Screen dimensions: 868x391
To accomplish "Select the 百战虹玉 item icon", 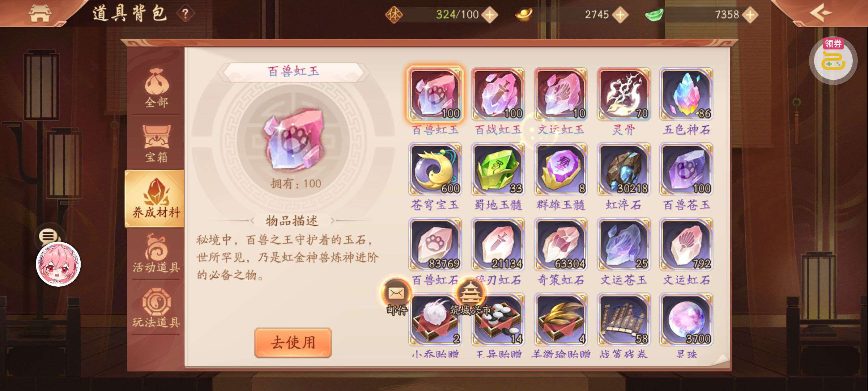I will click(498, 94).
